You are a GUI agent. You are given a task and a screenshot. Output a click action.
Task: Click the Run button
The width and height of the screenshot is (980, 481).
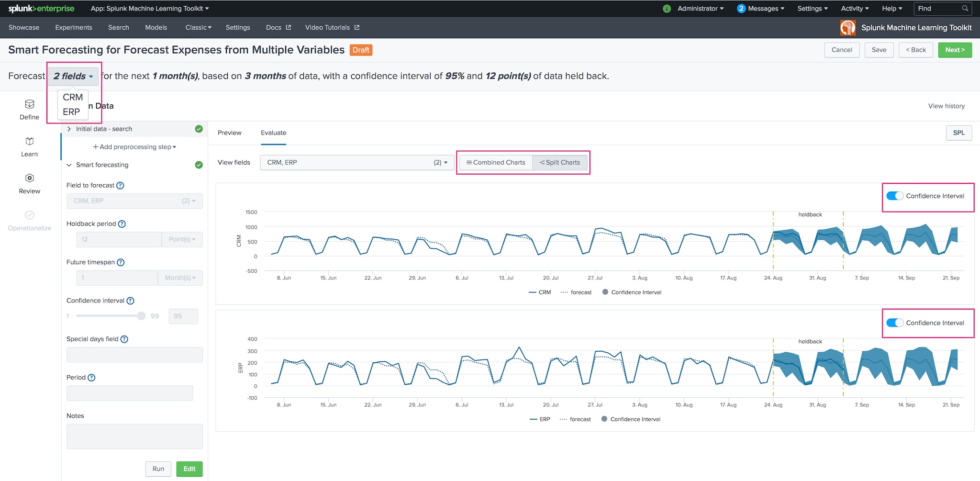pyautogui.click(x=158, y=469)
